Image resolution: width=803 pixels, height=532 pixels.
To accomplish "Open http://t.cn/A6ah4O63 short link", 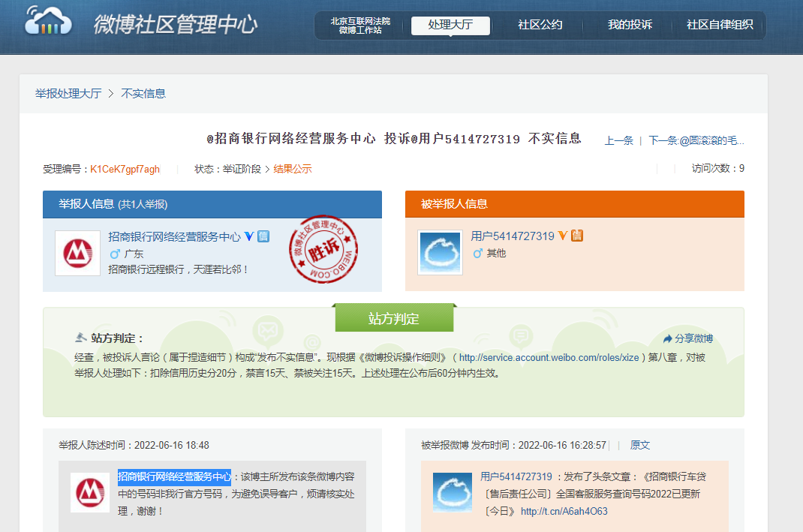I will [564, 511].
